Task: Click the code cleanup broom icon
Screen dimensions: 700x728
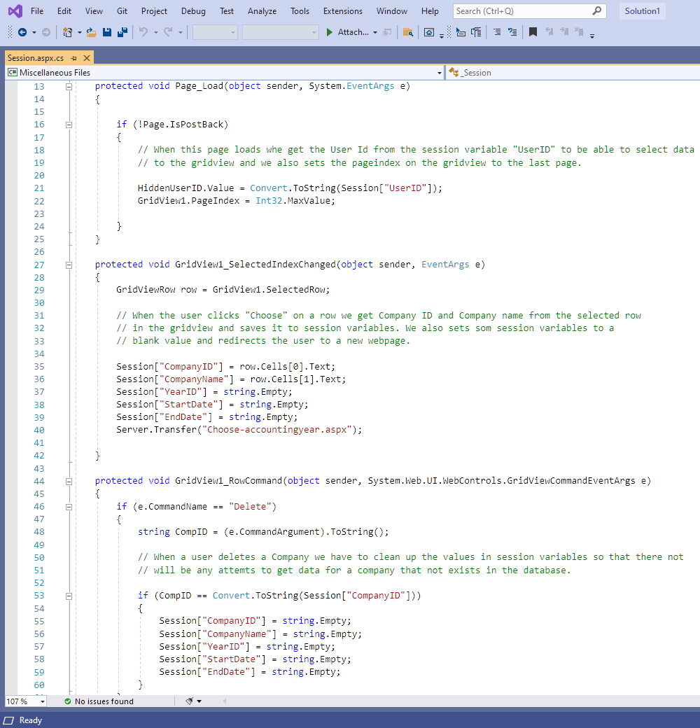Action: click(x=190, y=701)
